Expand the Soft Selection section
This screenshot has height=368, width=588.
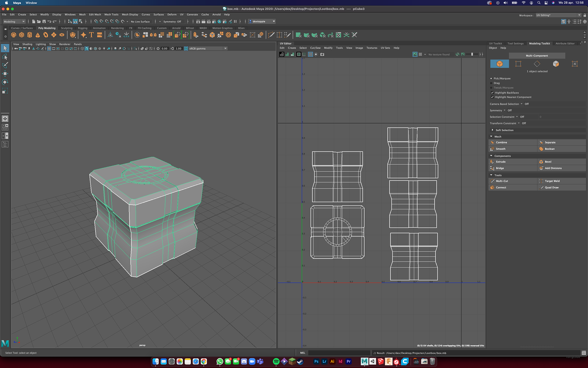coord(492,130)
